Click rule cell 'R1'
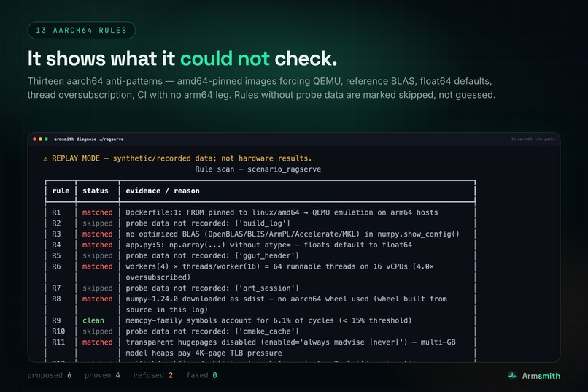The image size is (588, 392). pos(56,212)
